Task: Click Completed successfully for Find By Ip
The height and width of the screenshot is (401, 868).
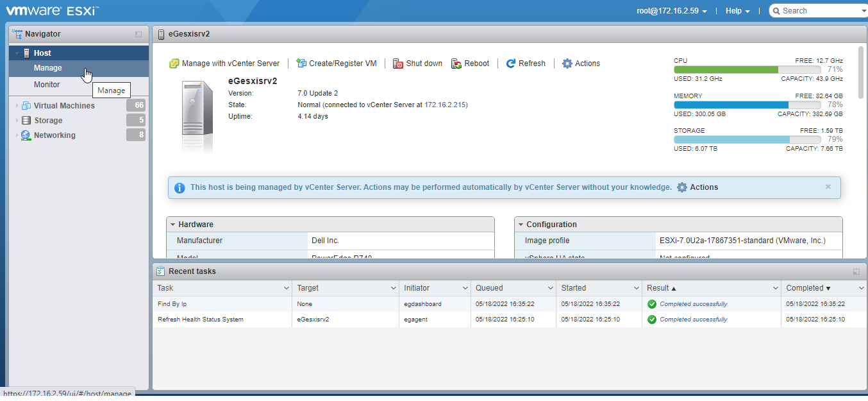Action: [x=694, y=304]
